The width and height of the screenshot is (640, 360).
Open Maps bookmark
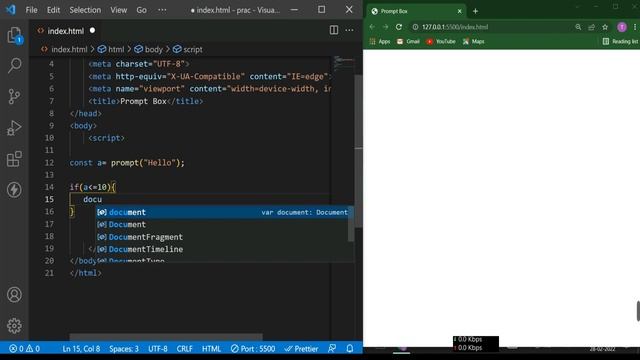[x=473, y=41]
